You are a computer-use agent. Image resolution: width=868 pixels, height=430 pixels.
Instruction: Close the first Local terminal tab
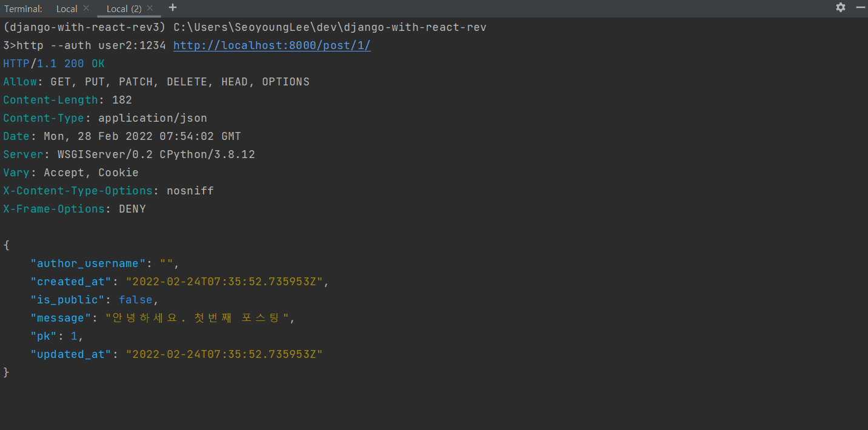[86, 8]
